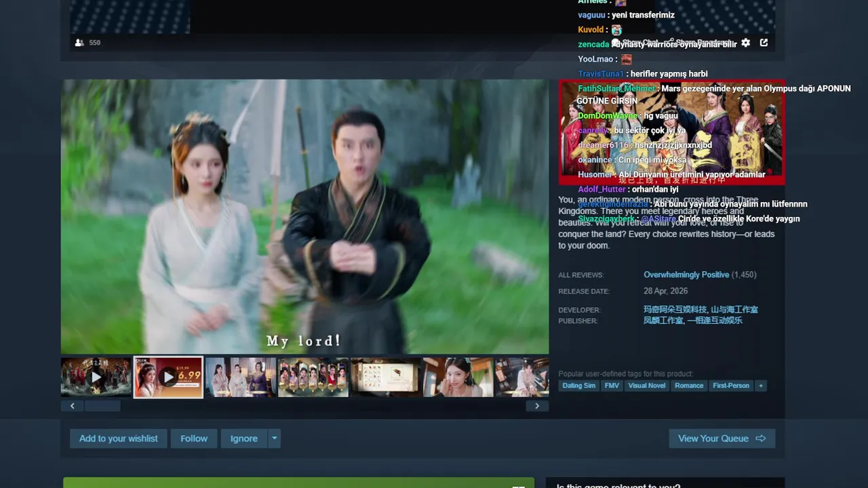Open Overwhelmingly Positive reviews link

(x=686, y=274)
